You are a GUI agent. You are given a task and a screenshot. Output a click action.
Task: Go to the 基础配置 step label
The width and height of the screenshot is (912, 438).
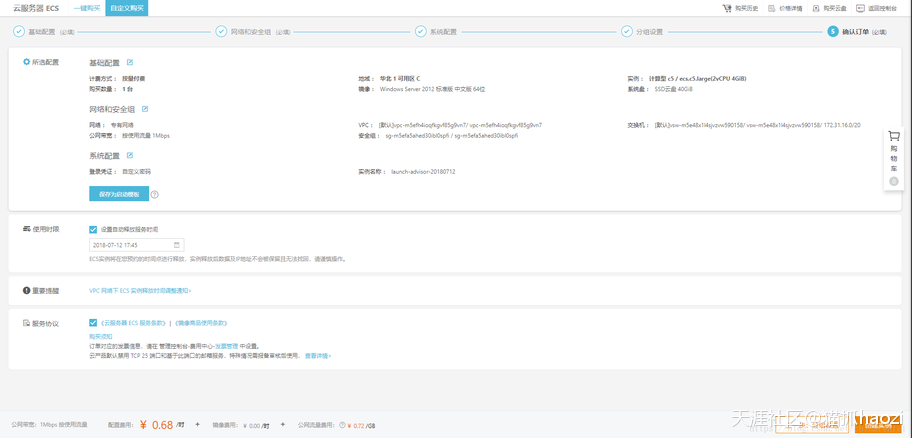coord(40,32)
